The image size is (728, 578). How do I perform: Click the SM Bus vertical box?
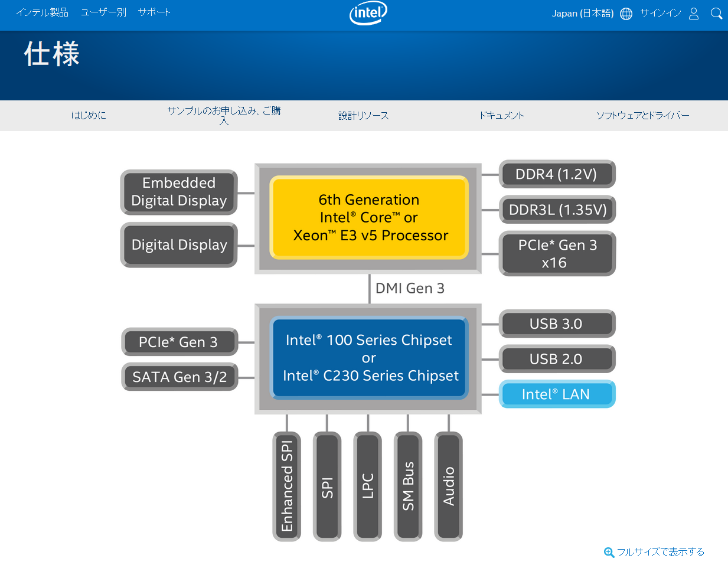[408, 486]
